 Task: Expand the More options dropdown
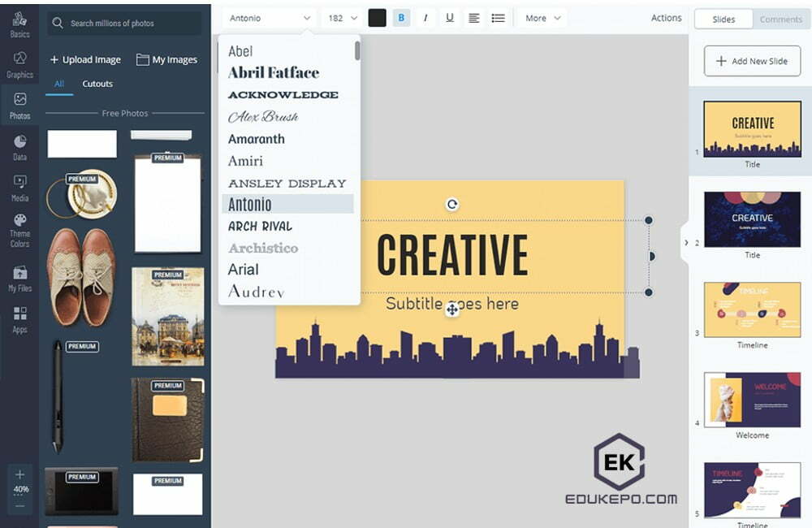(x=542, y=18)
